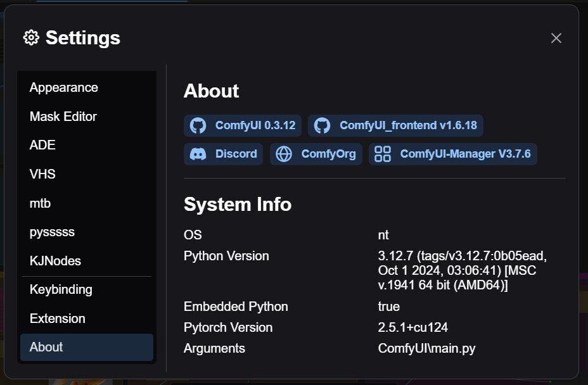Click the gear icon next to Settings title

[31, 38]
